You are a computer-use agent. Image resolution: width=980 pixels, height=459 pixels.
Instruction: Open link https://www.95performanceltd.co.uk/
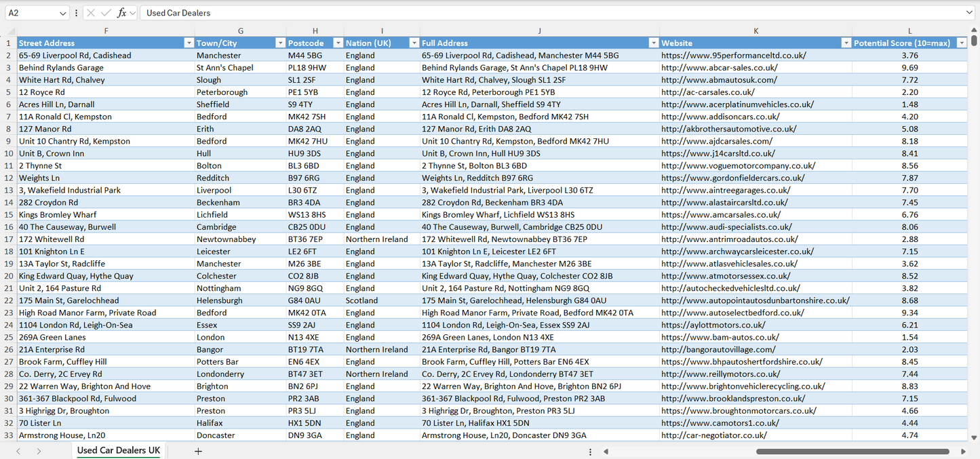(x=733, y=56)
